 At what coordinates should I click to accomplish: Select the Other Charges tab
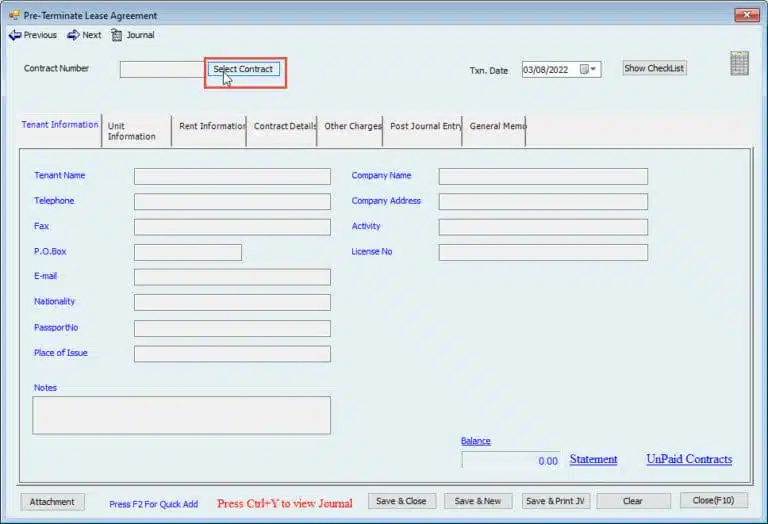[x=352, y=126]
